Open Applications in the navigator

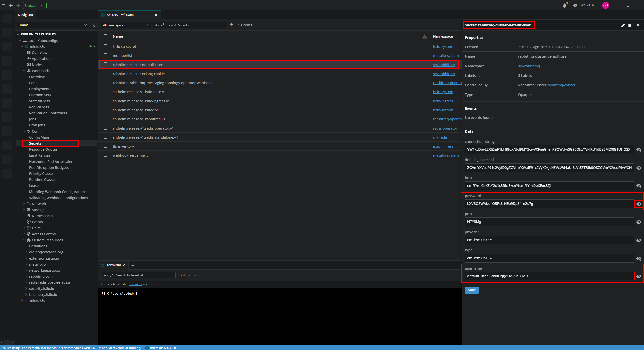point(42,59)
